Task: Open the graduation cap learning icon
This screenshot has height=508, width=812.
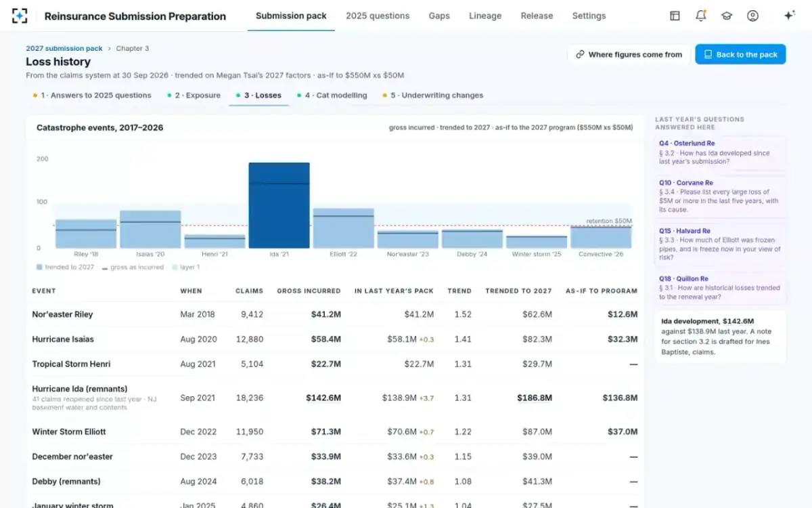Action: pos(727,16)
